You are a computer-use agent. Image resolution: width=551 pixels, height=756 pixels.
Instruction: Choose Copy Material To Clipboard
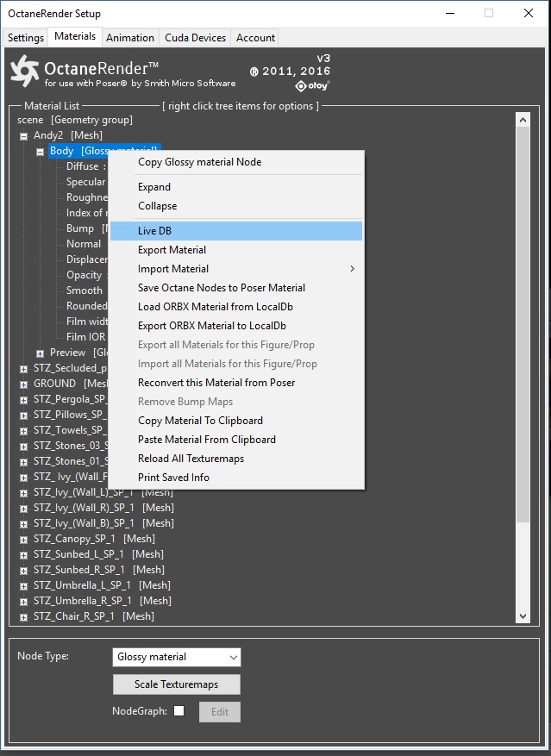[x=236, y=421]
